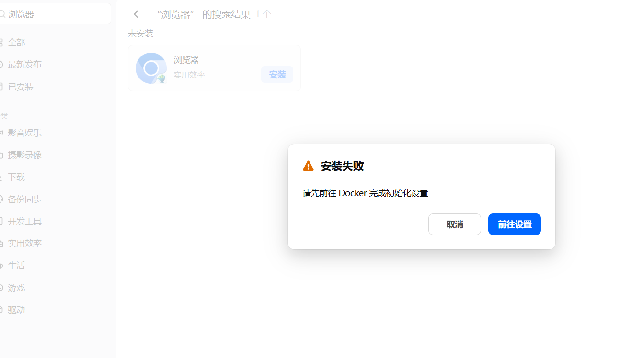
Task: Click the 实用效率 tag on the app card
Action: (189, 75)
